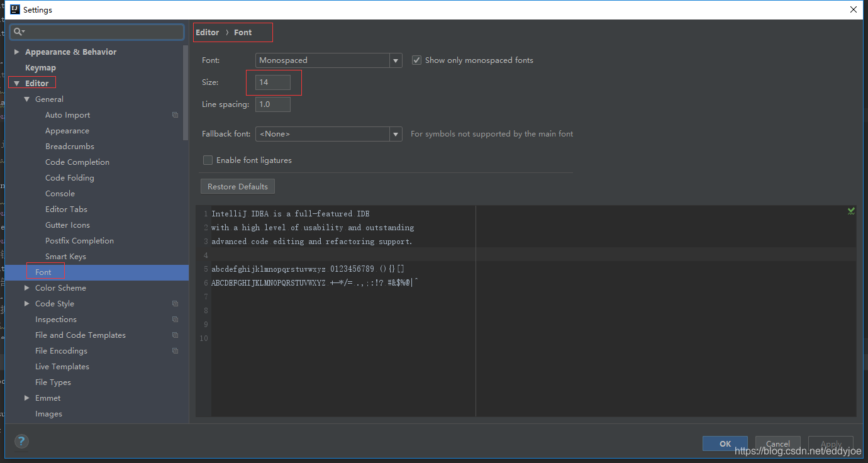Image resolution: width=868 pixels, height=463 pixels.
Task: Click project-level icon beside Inspections
Action: [x=175, y=320]
